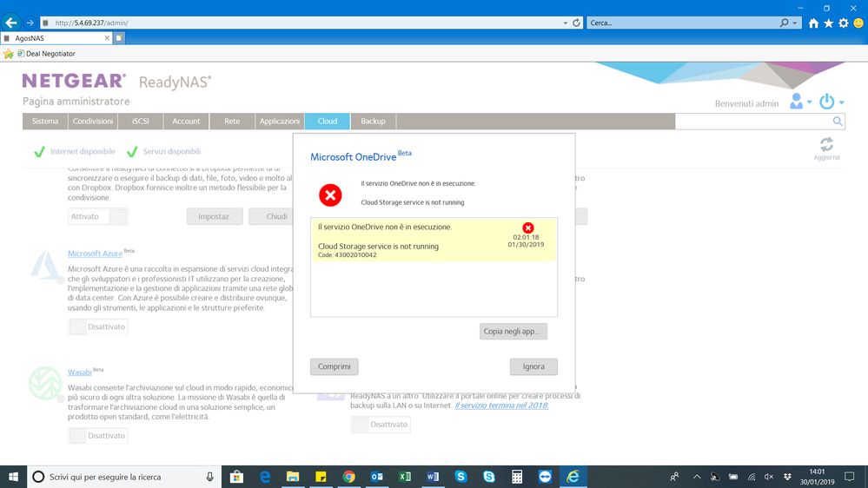Open the notification center icon
Screen dimensions: 868x488
coord(850,477)
